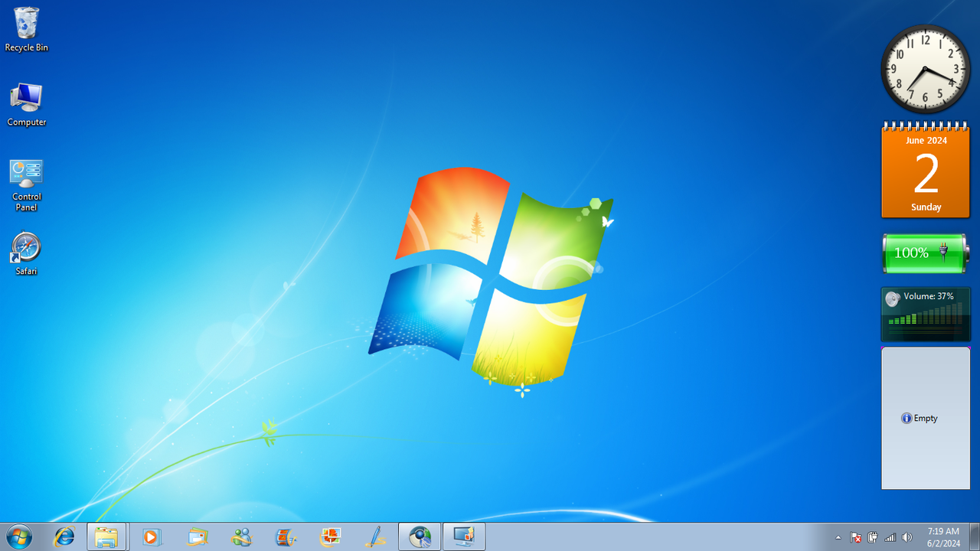This screenshot has height=551, width=980.
Task: Click the June 2024 calendar gadget
Action: [926, 169]
